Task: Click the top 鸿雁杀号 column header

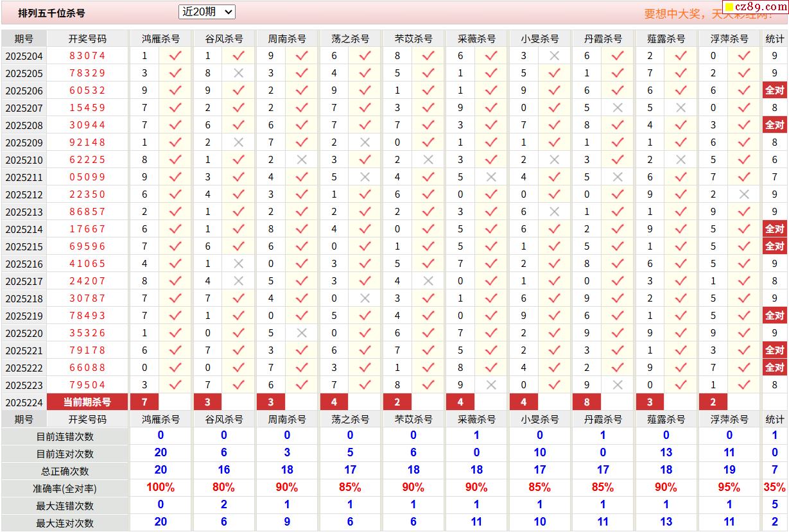Action: click(160, 39)
